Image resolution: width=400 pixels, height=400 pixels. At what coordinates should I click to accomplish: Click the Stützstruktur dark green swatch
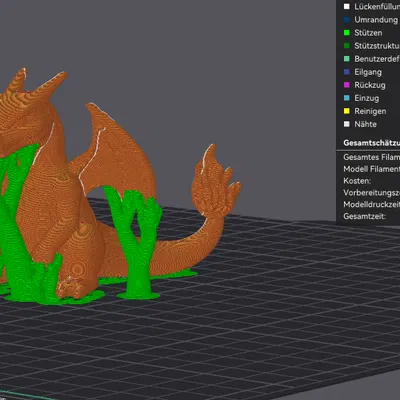click(x=347, y=46)
